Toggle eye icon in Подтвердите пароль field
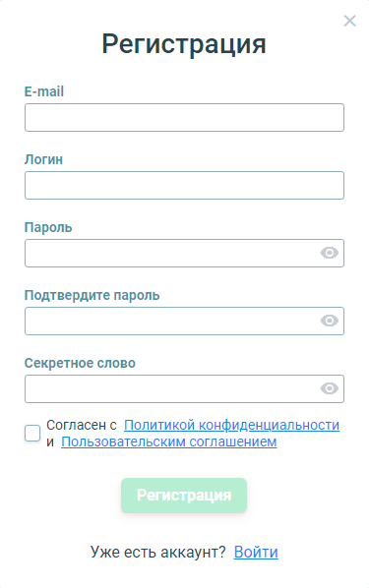 (x=330, y=321)
